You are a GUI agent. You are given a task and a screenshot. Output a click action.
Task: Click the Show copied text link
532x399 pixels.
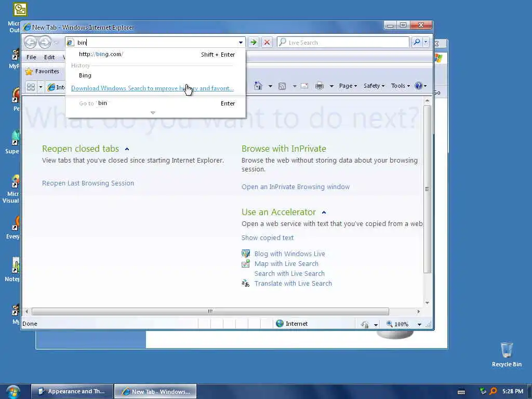coord(268,238)
